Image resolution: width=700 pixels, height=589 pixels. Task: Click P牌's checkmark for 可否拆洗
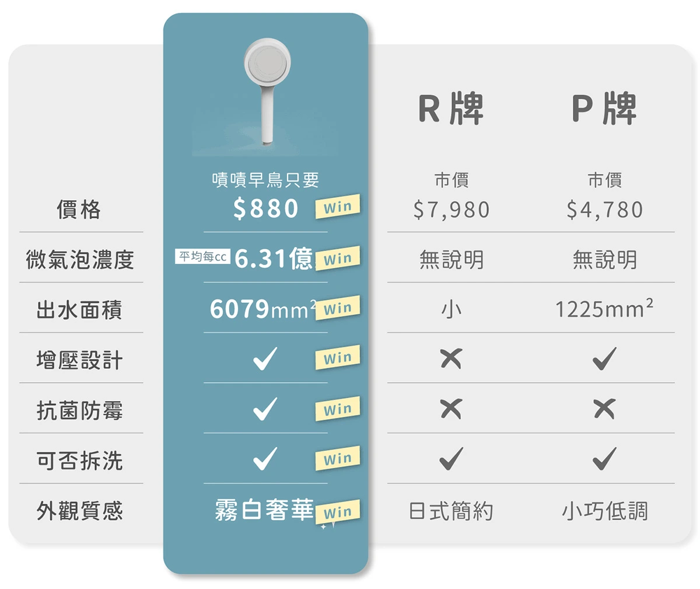point(604,459)
